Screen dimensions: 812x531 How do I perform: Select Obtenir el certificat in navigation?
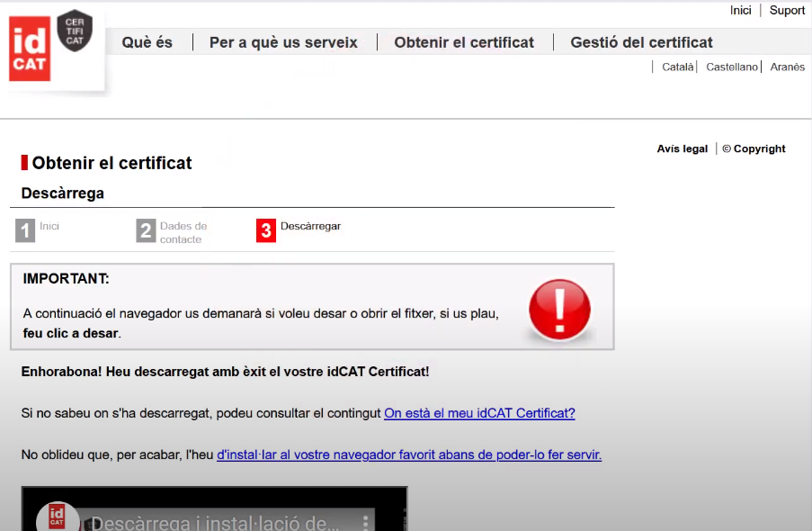click(464, 42)
